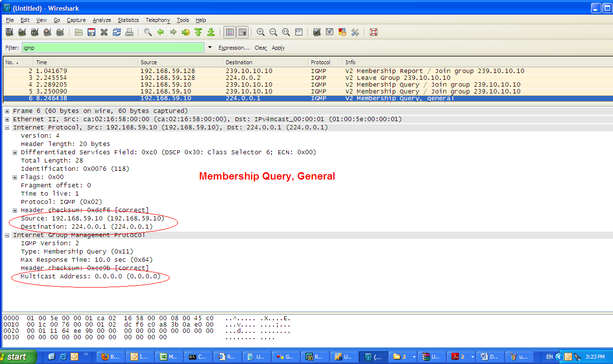Open help lifebuoy icon
Viewport: 613px width, 364px height.
tap(374, 32)
